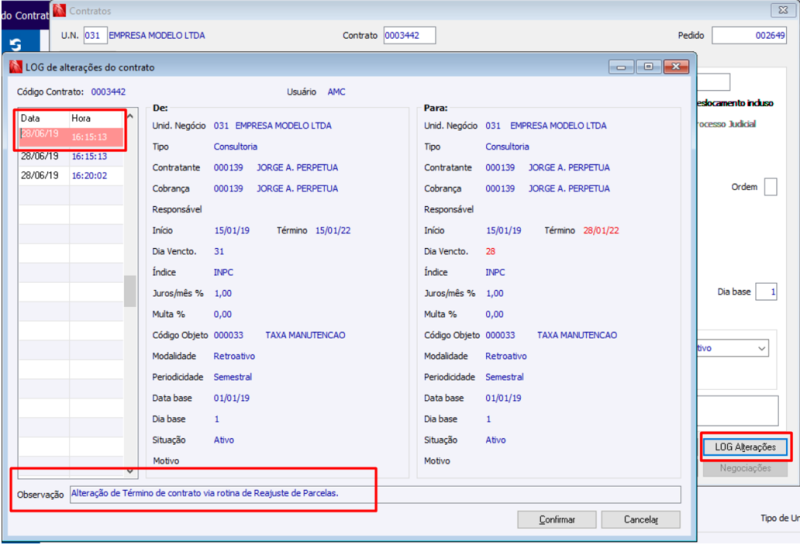Click JORGE A. PERPETUA Contratante in De panel
This screenshot has height=545, width=800.
point(297,168)
